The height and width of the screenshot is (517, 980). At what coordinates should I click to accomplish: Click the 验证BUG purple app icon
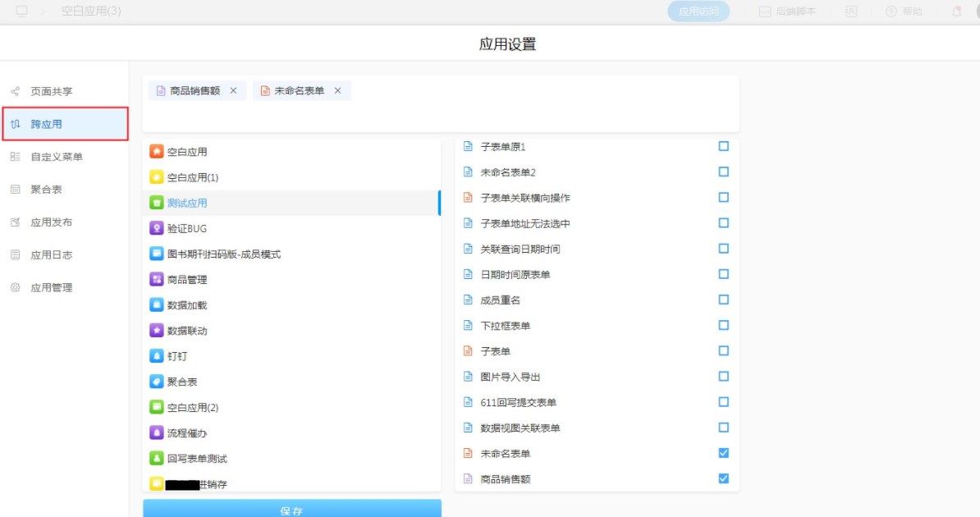[156, 228]
